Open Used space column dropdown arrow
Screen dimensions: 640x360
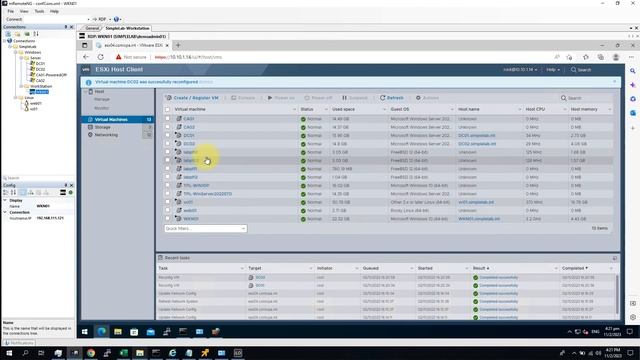384,109
